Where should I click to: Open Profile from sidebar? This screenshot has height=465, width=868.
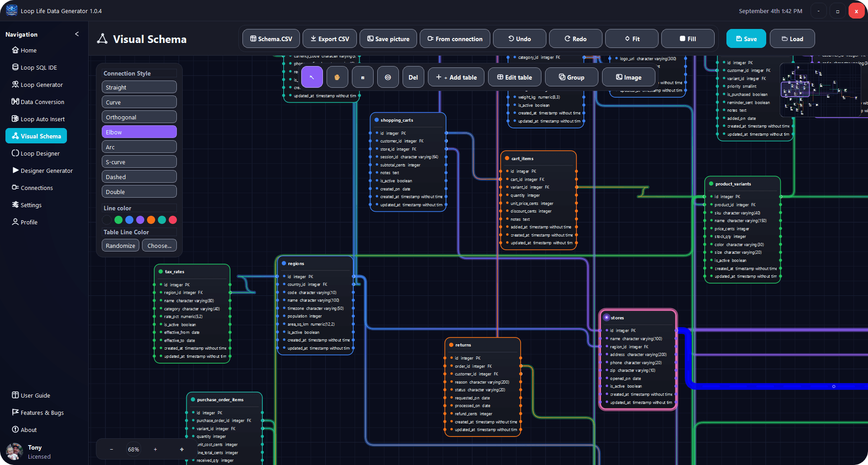click(25, 222)
